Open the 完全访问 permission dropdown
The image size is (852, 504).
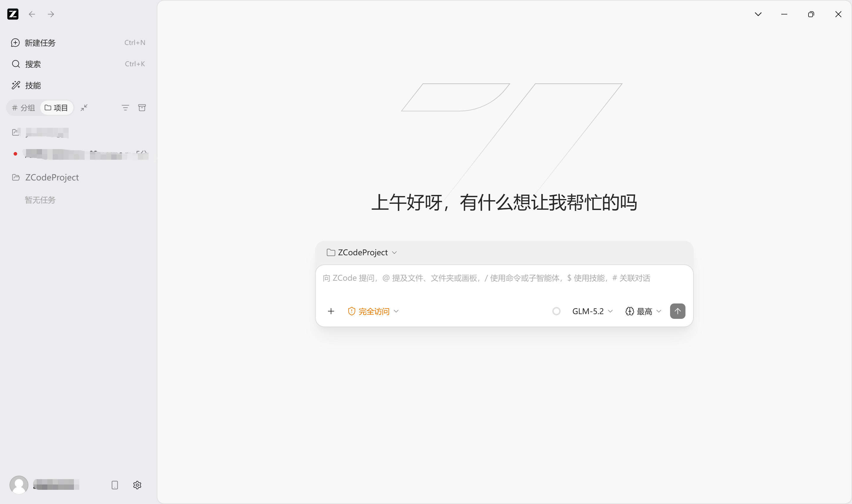pos(373,311)
